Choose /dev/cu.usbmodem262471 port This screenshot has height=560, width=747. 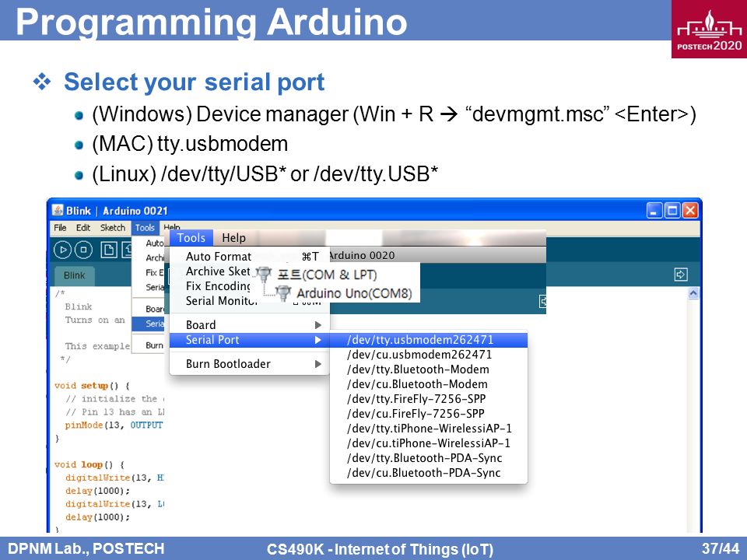[x=429, y=355]
